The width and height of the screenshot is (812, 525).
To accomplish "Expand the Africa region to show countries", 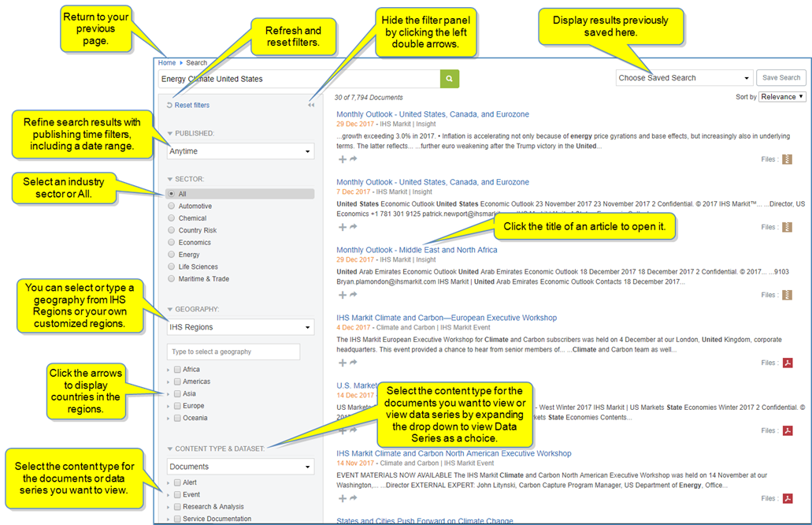I will [169, 370].
